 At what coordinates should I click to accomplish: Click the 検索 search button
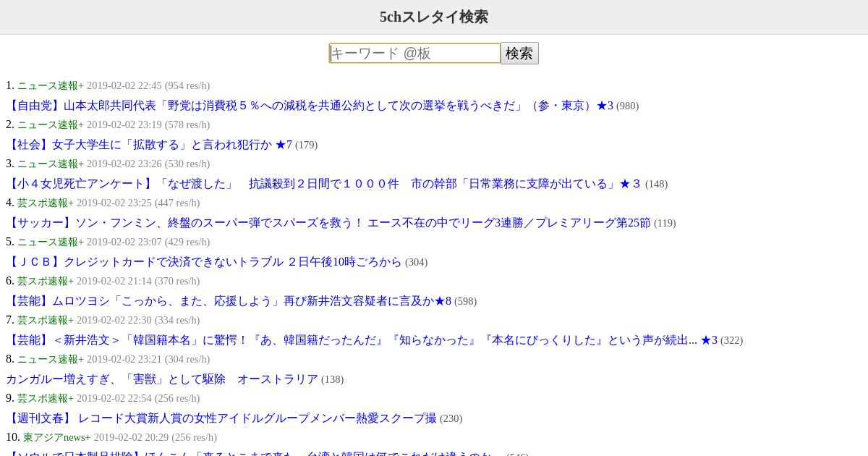click(519, 54)
